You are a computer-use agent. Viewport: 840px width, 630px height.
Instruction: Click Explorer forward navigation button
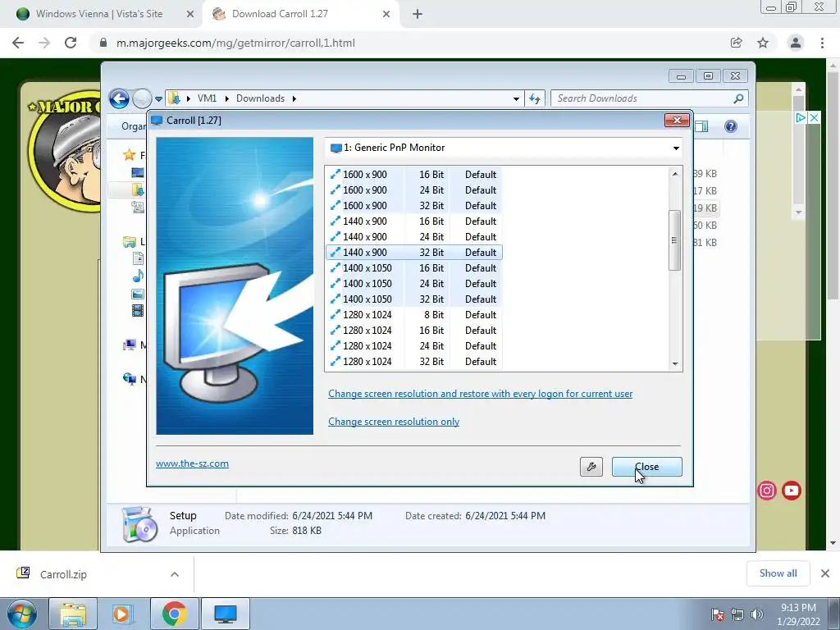point(142,98)
